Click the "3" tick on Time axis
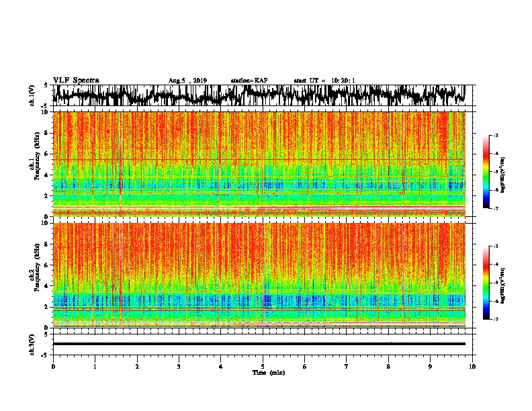The width and height of the screenshot is (532, 411). (x=179, y=367)
